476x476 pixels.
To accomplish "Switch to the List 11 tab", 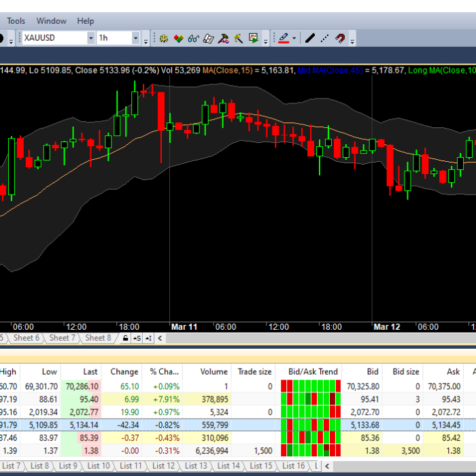I will pyautogui.click(x=131, y=466).
